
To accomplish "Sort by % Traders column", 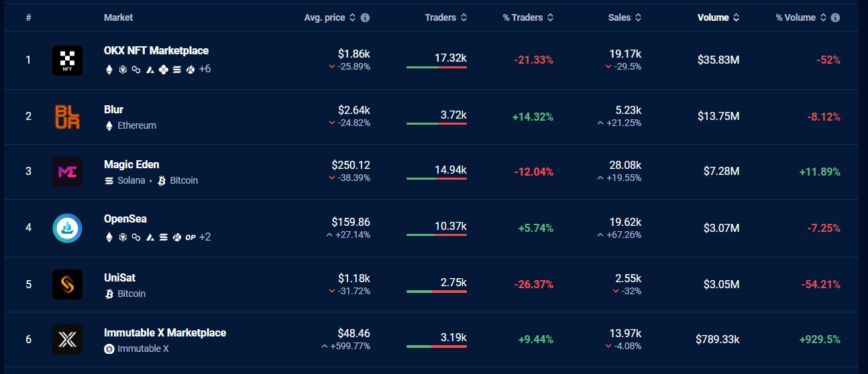I will click(528, 18).
